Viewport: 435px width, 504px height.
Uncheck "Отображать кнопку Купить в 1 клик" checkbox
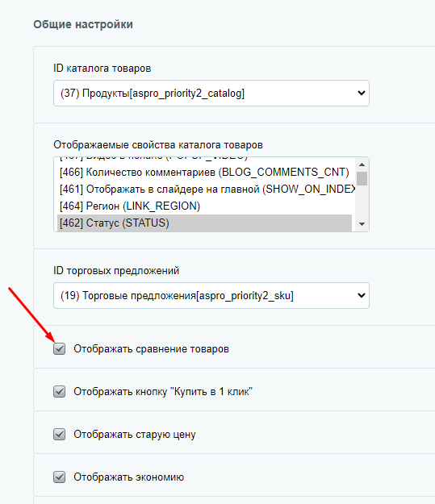[59, 391]
